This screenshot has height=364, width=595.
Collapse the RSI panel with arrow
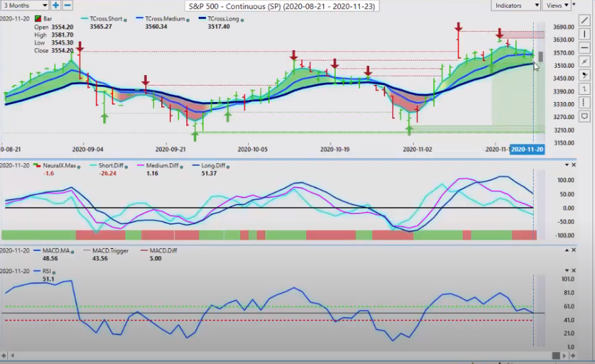567,271
